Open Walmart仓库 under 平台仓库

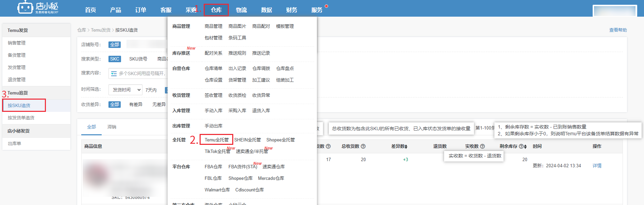217,190
